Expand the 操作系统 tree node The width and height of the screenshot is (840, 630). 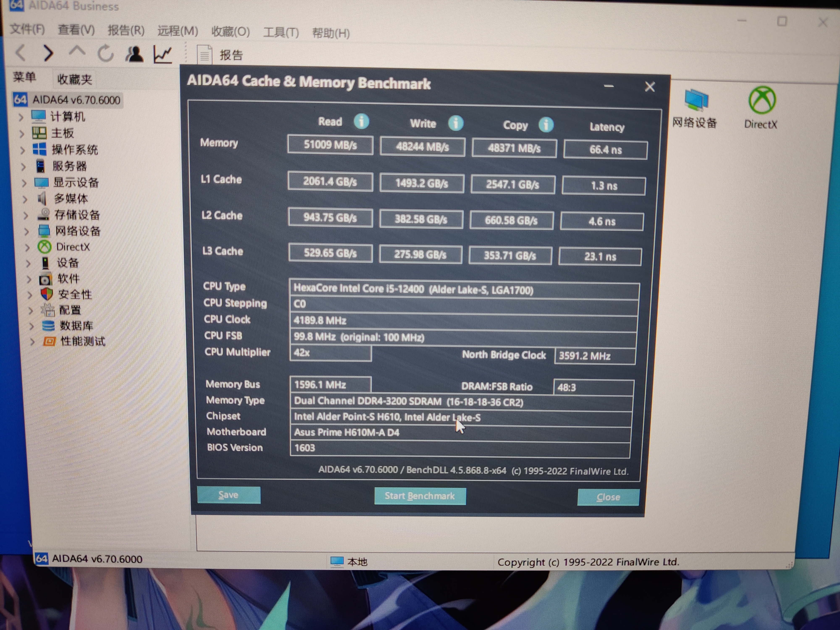pyautogui.click(x=23, y=150)
